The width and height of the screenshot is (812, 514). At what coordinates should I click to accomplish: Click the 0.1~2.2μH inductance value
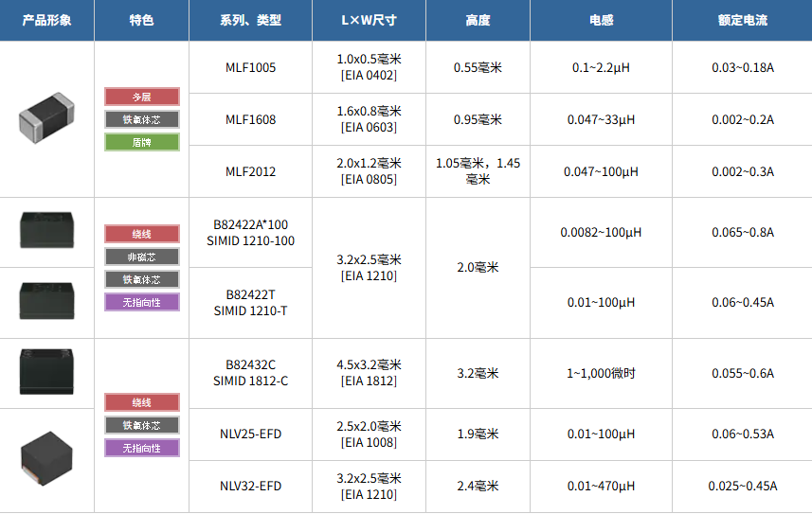coord(601,67)
